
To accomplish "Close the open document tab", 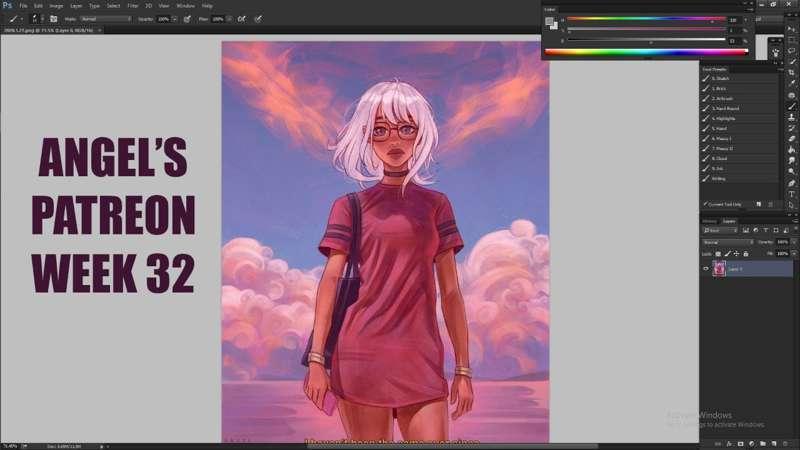I will point(99,30).
